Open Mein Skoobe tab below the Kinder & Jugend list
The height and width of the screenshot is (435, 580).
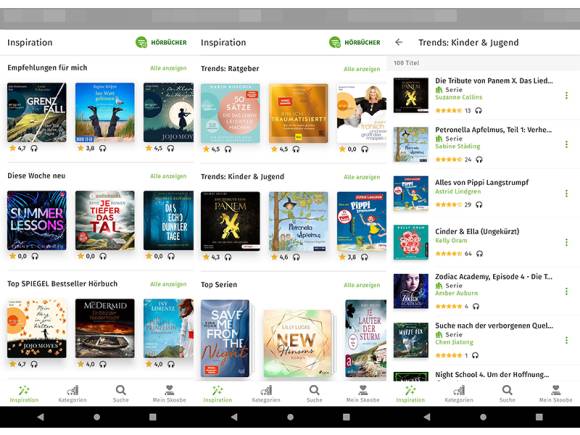point(556,394)
